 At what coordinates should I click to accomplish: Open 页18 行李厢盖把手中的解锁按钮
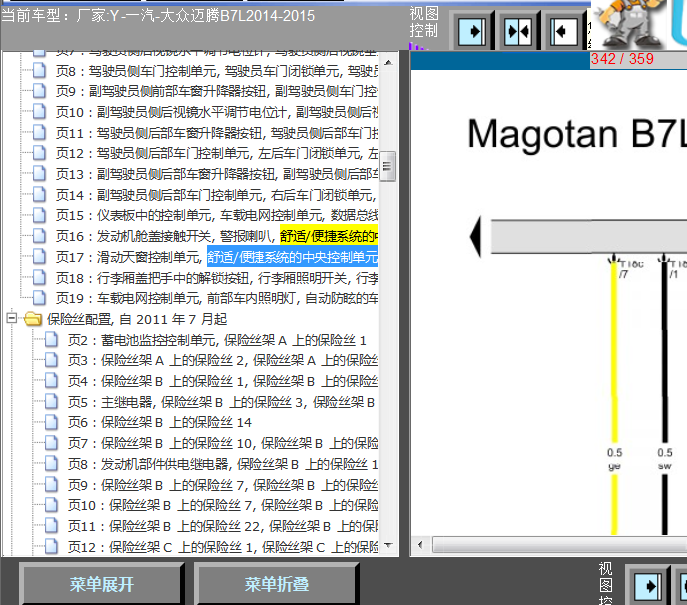[217, 278]
